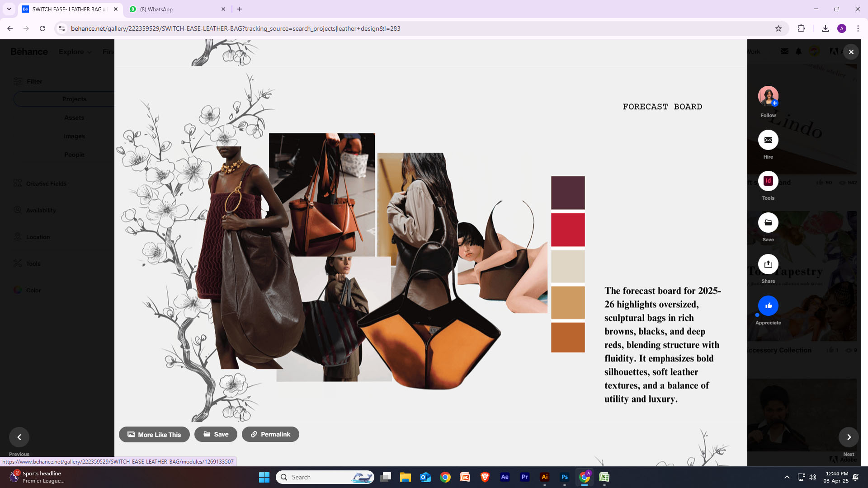Close the project lightbox with X

pos(851,52)
